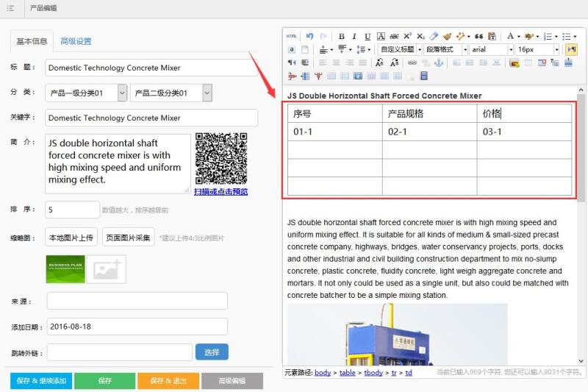Expand the 产品一级分类01 category dropdown
Image resolution: width=588 pixels, height=392 pixels.
(86, 93)
